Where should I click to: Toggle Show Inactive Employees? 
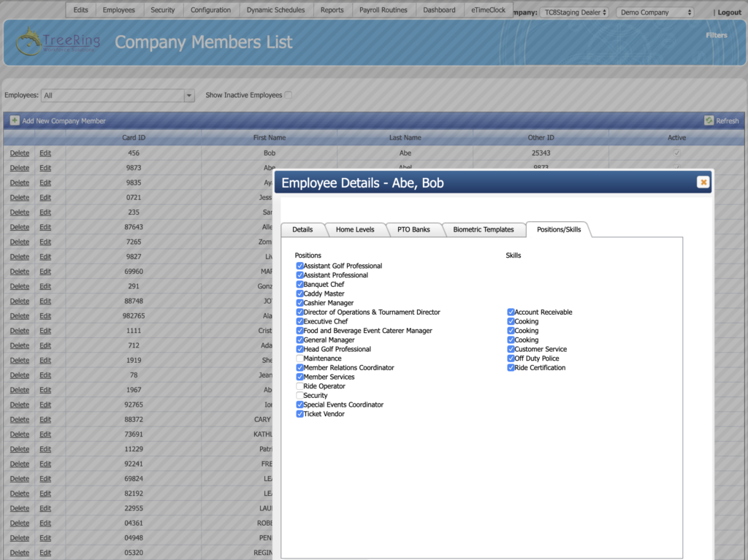coord(289,95)
